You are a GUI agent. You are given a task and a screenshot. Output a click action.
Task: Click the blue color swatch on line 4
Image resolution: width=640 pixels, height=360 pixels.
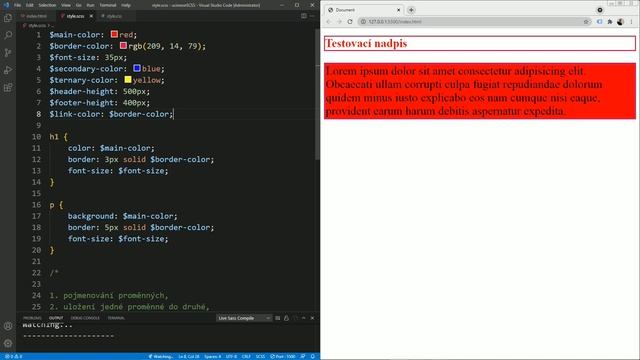[137, 68]
